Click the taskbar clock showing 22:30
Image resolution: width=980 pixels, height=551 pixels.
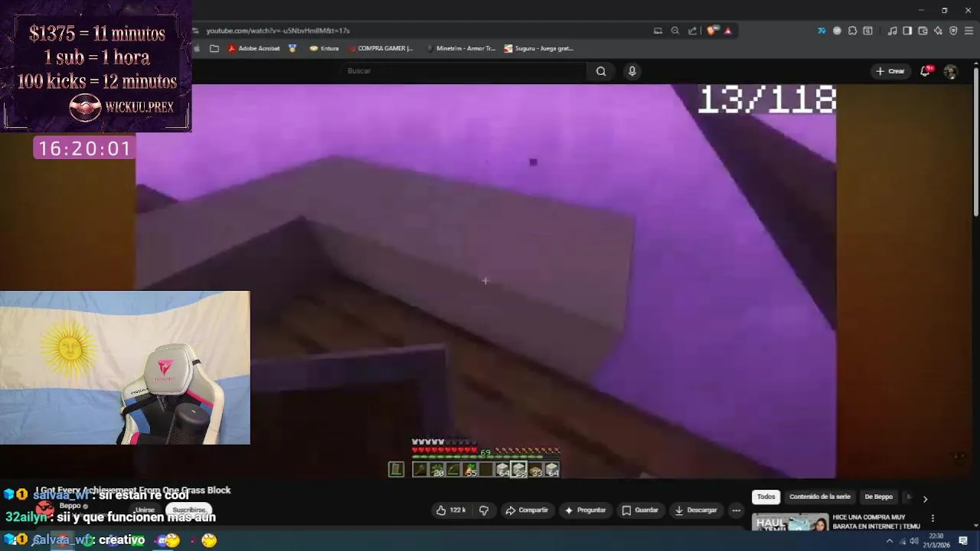[936, 541]
